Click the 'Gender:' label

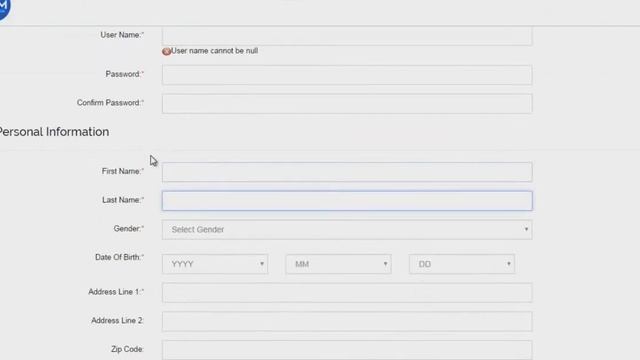129,229
